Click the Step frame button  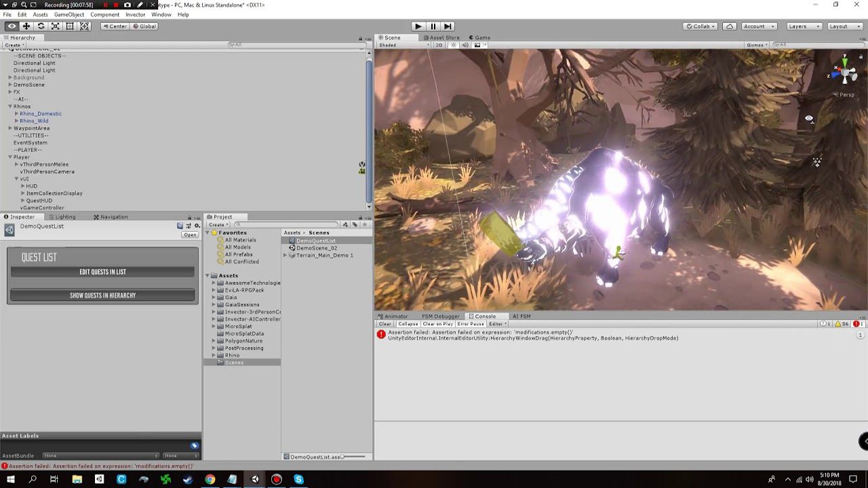pos(448,26)
